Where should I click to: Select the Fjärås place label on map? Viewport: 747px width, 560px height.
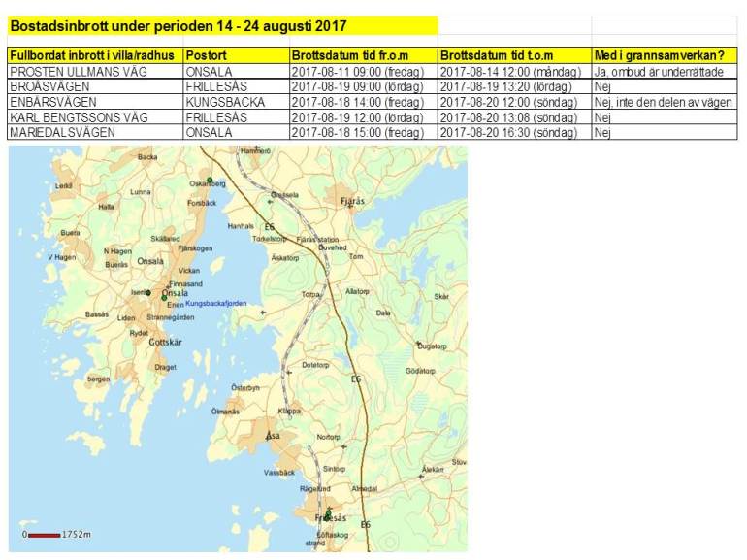353,201
